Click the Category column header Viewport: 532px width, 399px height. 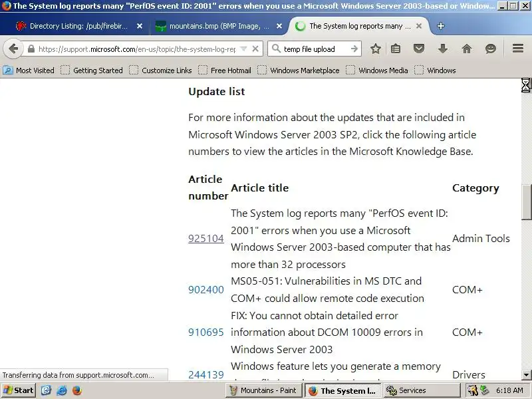click(475, 188)
